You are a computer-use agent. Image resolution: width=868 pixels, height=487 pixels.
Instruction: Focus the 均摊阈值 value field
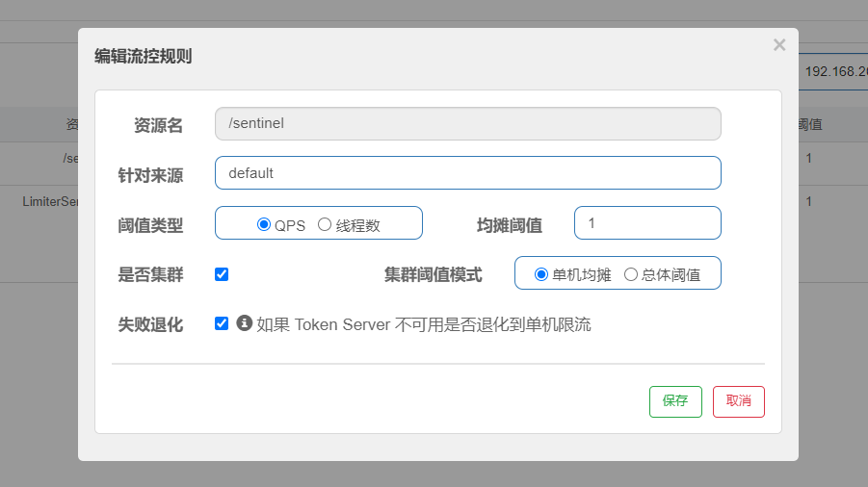click(x=646, y=223)
